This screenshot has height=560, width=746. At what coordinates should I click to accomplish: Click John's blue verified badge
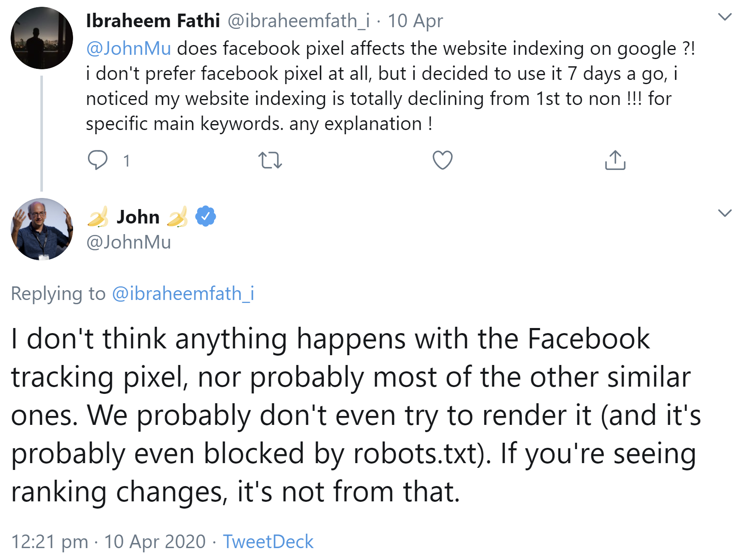pos(206,216)
